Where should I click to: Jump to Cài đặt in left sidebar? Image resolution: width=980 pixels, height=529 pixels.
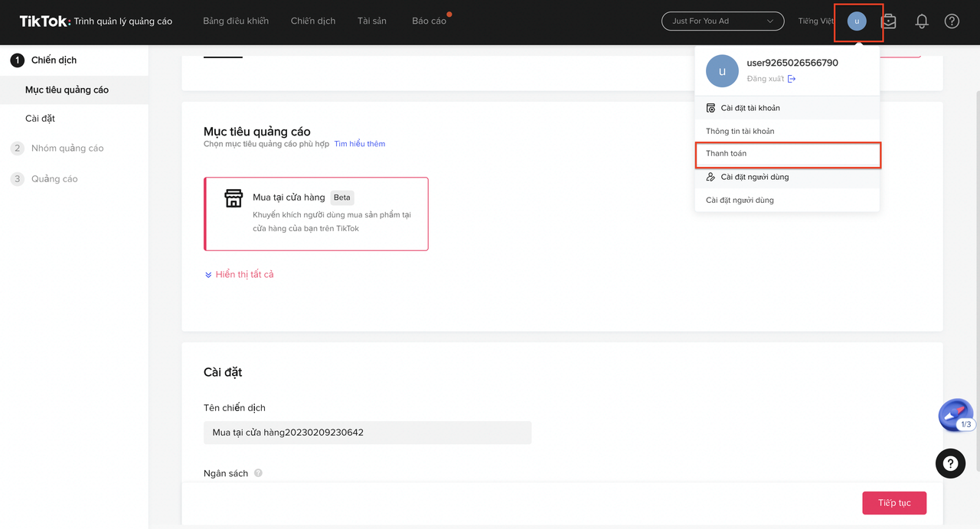pyautogui.click(x=40, y=119)
